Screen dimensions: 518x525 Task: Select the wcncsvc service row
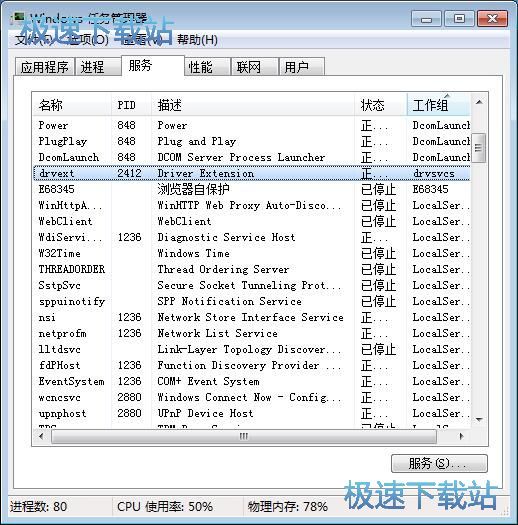click(251, 397)
